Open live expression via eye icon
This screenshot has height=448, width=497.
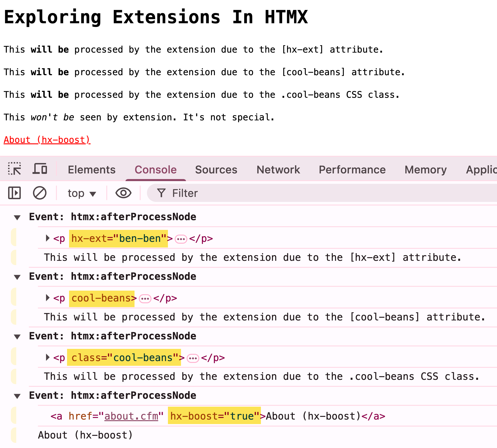coord(123,193)
